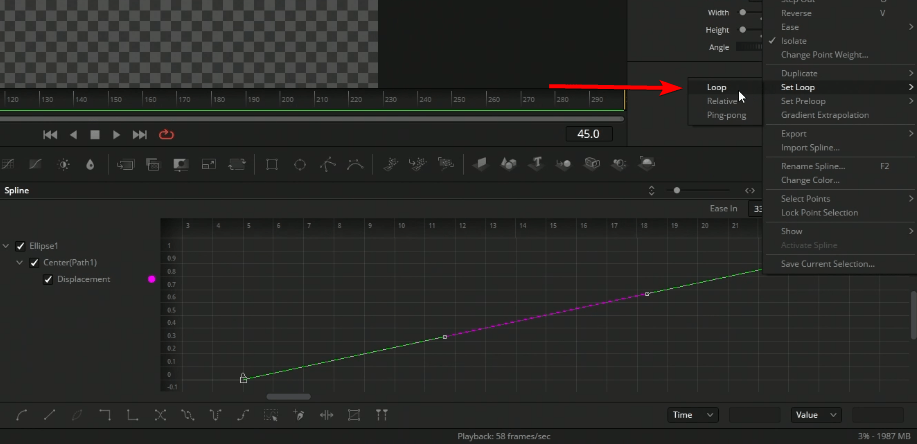Add a pMerge particle node

tap(418, 165)
